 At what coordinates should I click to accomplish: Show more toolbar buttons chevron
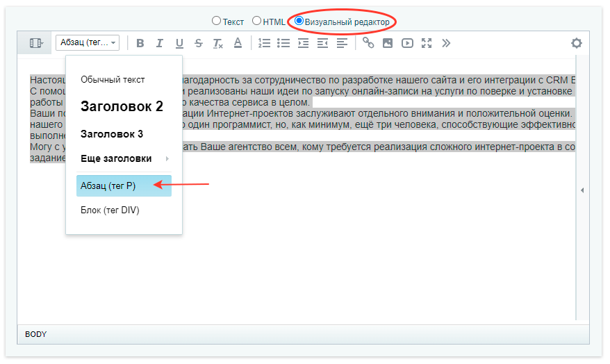[446, 43]
